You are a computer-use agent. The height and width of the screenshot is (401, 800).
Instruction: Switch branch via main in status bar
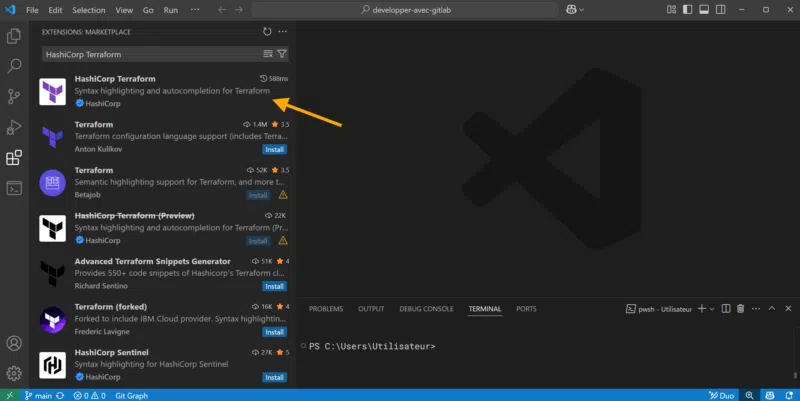38,395
